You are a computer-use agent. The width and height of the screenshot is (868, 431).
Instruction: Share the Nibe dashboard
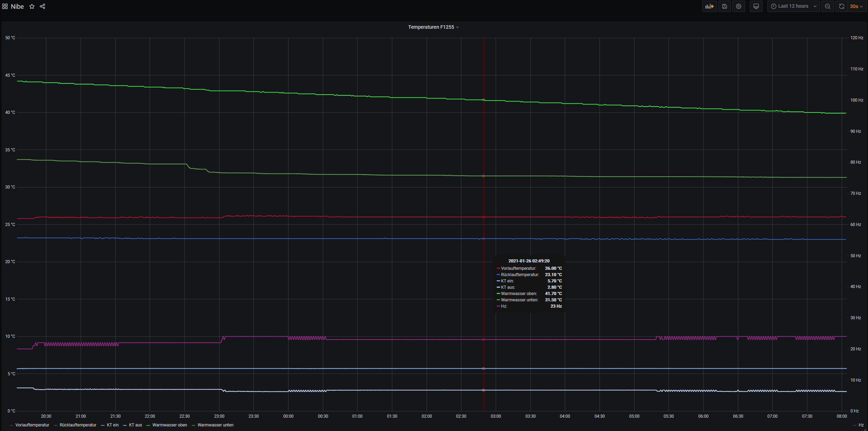tap(42, 6)
